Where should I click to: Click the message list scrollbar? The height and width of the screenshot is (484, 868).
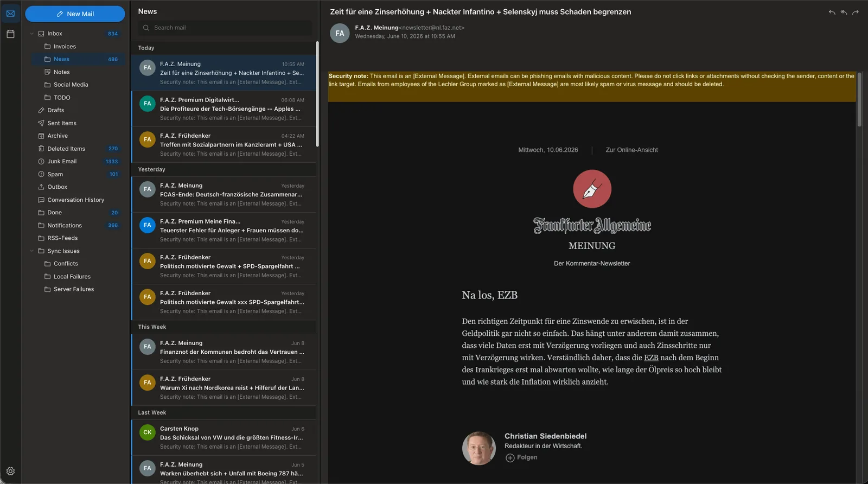(317, 94)
